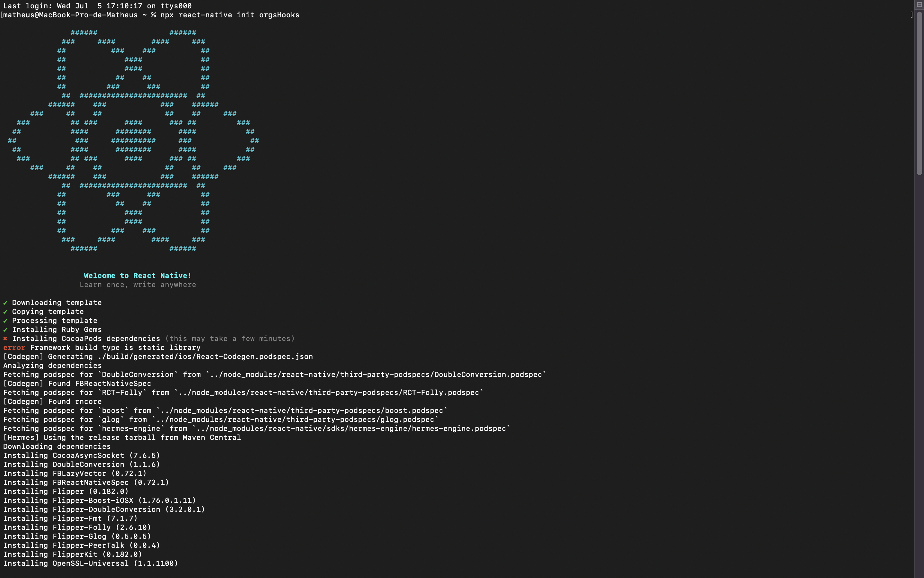Click 'Installing OpenSSL-Universal (1.1.1100)'

point(90,563)
